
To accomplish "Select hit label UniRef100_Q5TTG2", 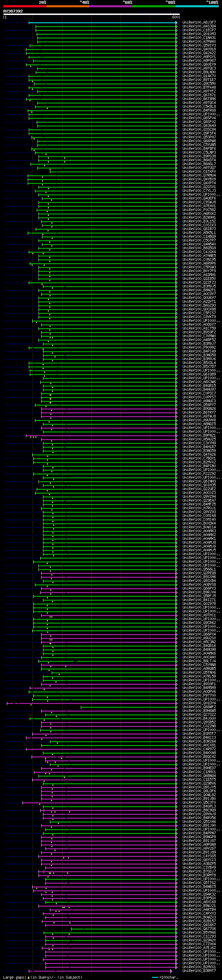I will click(x=199, y=883).
